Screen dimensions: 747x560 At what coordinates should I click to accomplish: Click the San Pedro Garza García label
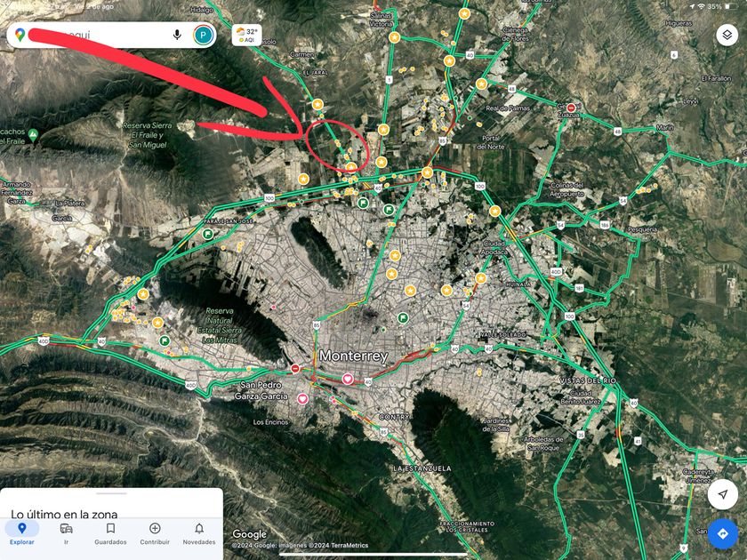(261, 390)
